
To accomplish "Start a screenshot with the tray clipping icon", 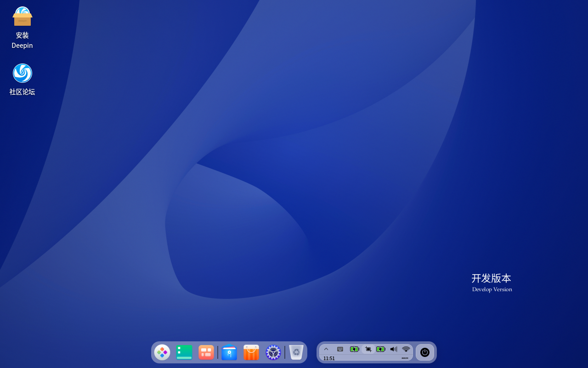I will [368, 349].
